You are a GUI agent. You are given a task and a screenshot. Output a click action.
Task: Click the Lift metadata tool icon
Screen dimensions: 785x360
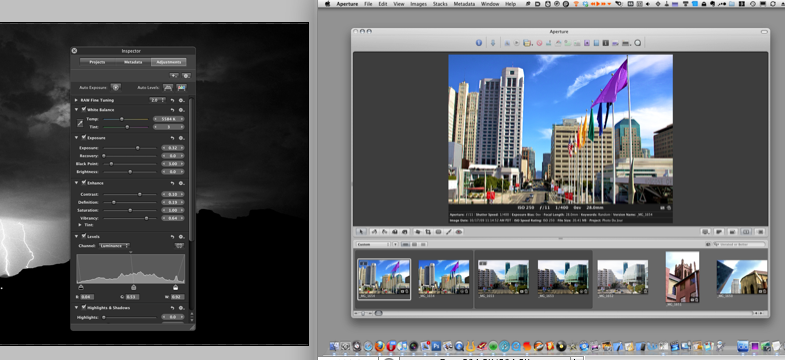[x=395, y=232]
